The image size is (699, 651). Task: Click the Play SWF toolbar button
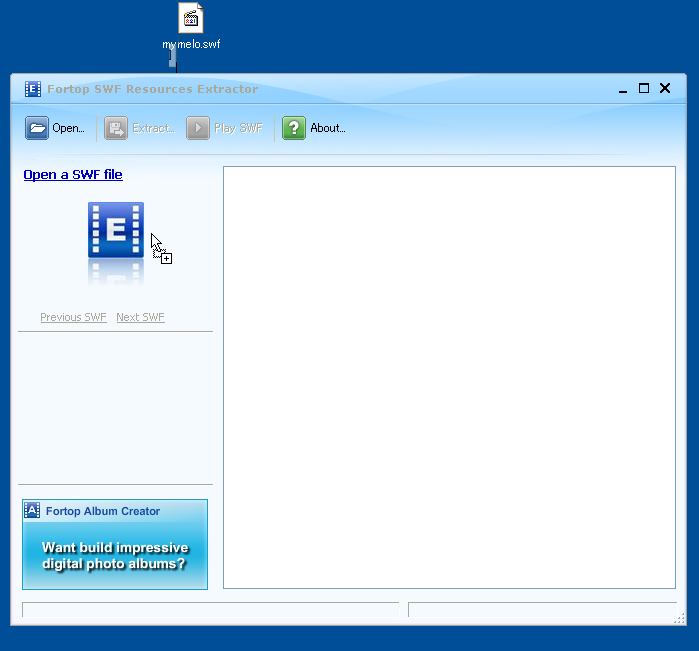pos(224,128)
